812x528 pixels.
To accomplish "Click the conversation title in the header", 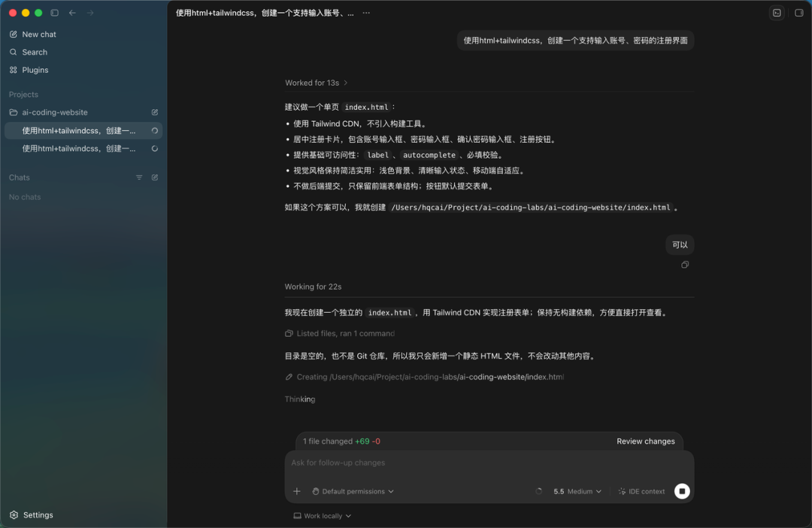I will [265, 13].
